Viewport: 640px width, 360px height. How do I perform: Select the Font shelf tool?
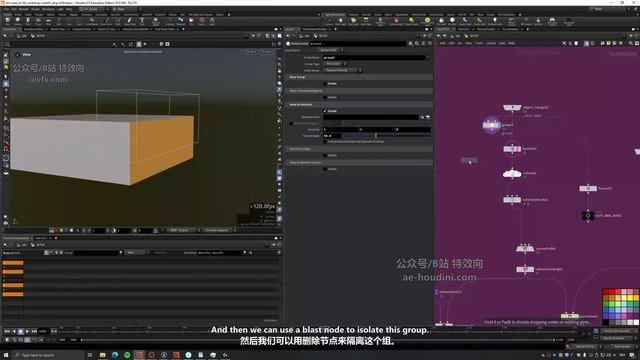click(142, 21)
